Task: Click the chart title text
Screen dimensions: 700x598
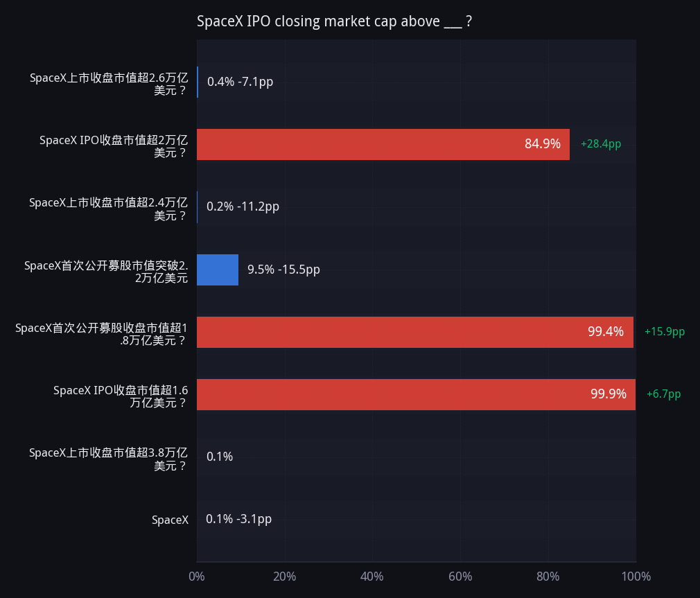Action: (334, 21)
